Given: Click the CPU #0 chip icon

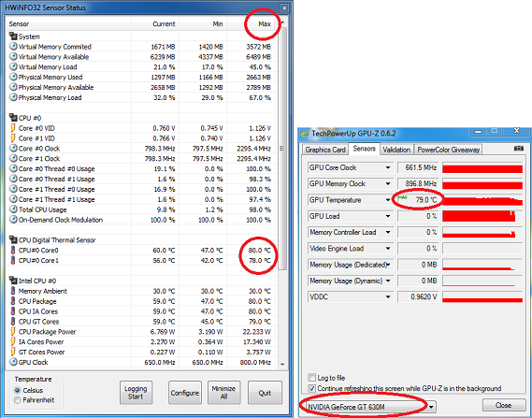Looking at the screenshot, I should click(13, 118).
